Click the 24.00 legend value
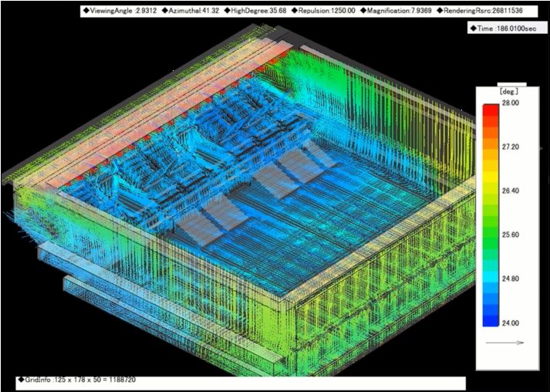 click(x=510, y=323)
